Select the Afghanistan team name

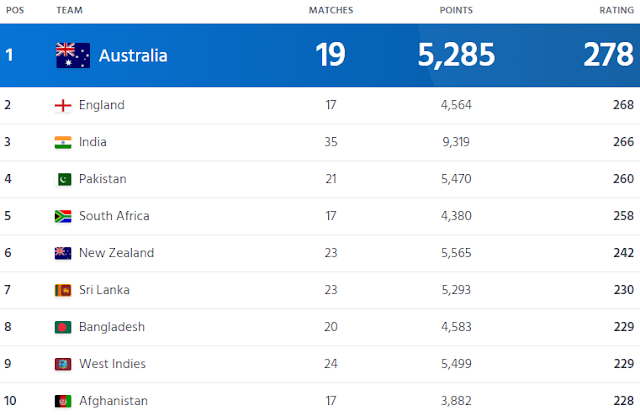point(113,400)
